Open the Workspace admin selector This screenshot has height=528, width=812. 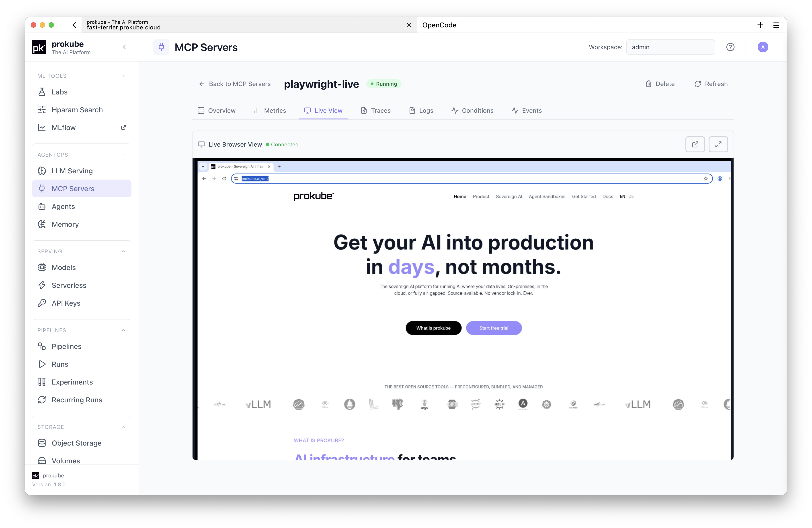point(671,47)
